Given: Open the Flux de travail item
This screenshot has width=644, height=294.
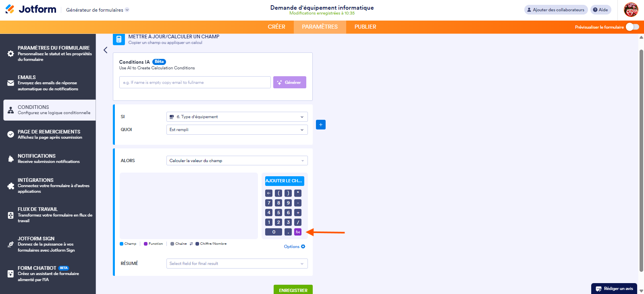Looking at the screenshot, I should 50,215.
